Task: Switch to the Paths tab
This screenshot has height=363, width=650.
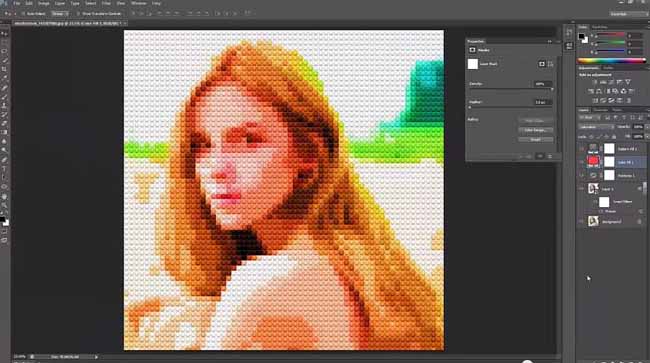Action: (617, 110)
